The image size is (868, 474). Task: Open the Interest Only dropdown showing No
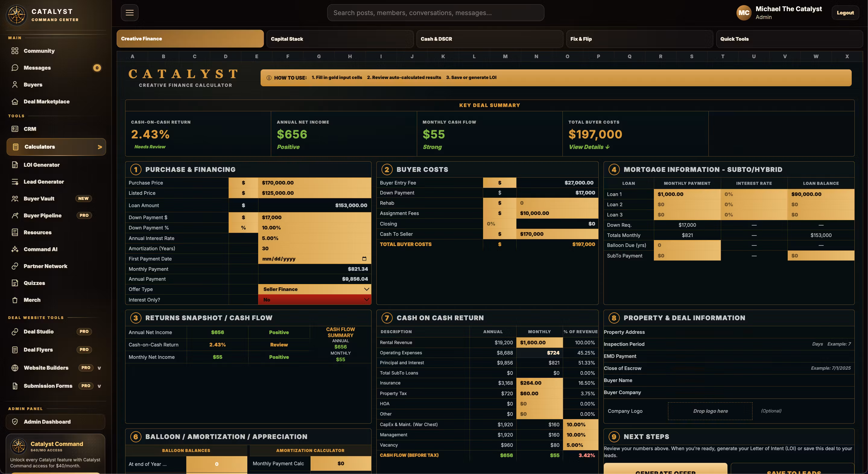click(315, 300)
